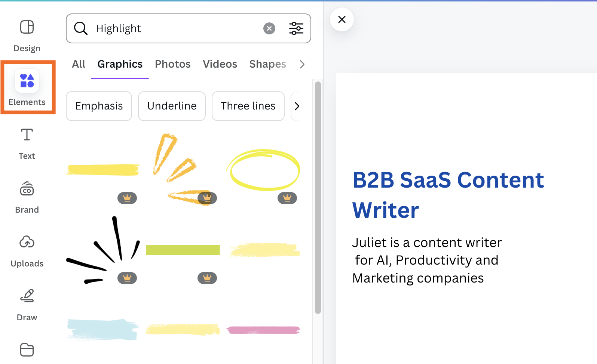597x364 pixels.
Task: Click the crown badge on yellow brush stroke
Action: pyautogui.click(x=127, y=198)
